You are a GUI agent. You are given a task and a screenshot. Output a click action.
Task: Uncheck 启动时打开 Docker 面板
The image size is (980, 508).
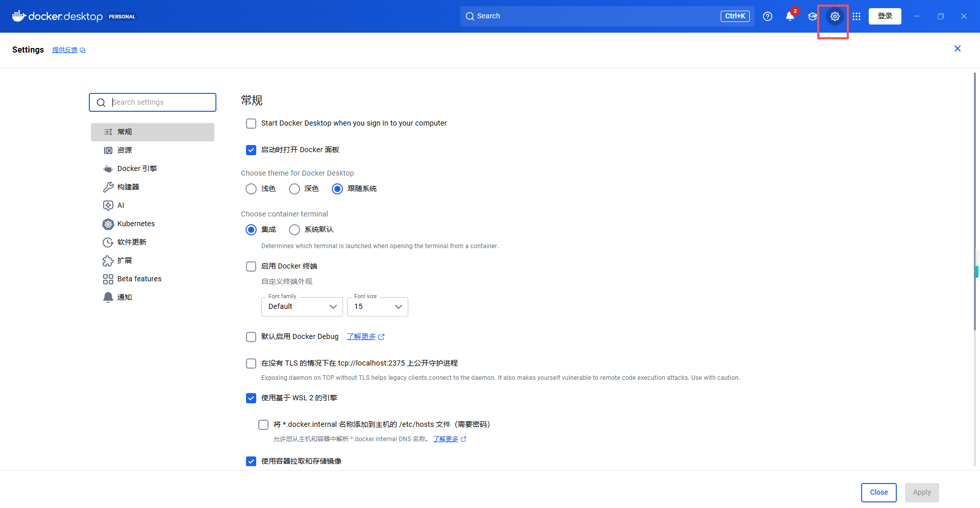pyautogui.click(x=251, y=150)
